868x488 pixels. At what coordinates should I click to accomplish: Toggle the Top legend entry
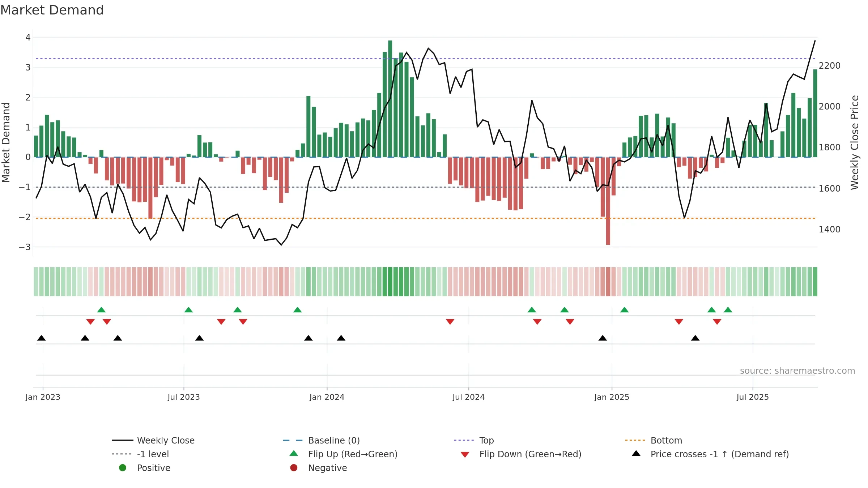tap(474, 440)
